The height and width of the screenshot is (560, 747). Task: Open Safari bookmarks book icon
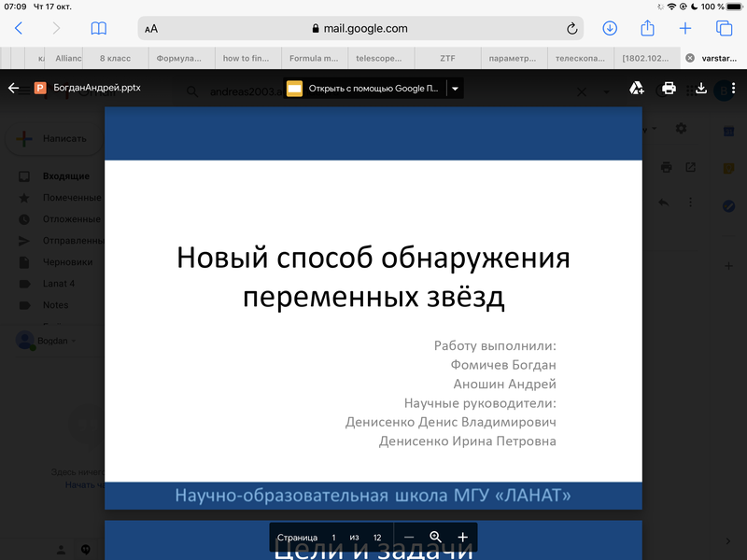click(99, 29)
